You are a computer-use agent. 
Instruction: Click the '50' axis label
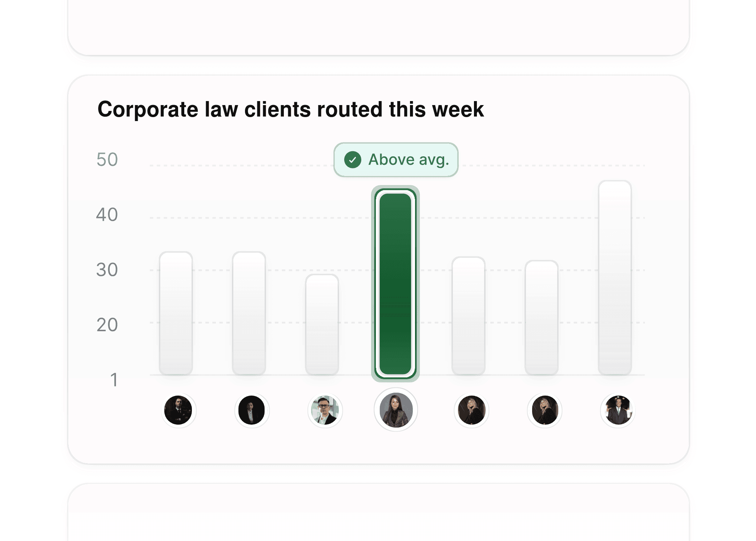point(107,159)
